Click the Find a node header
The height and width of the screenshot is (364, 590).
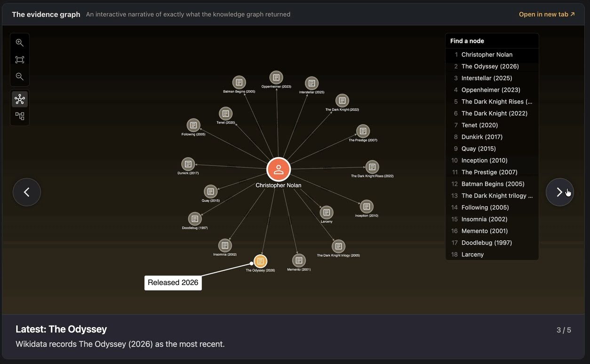pyautogui.click(x=492, y=41)
